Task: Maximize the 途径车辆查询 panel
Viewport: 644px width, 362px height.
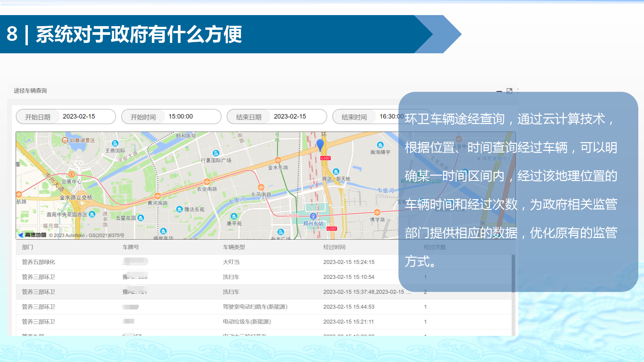Action: (509, 91)
